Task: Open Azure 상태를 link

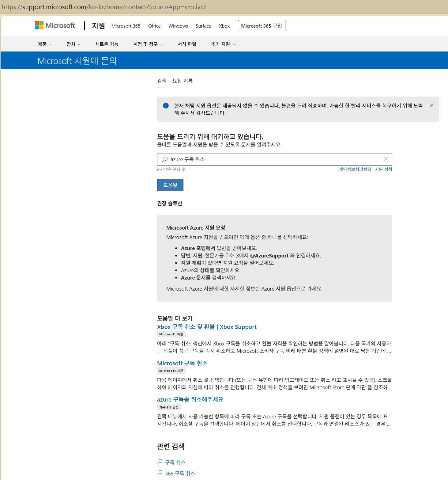Action: (207, 270)
